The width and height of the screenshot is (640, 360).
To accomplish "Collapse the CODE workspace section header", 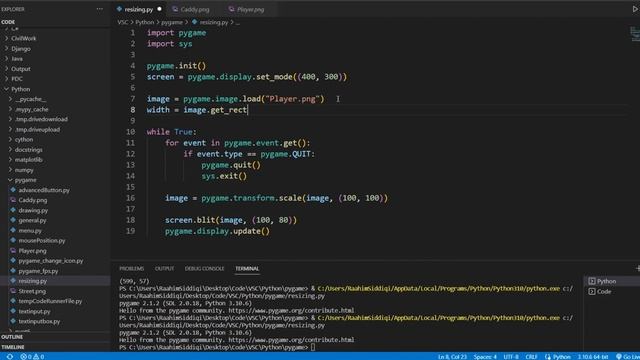I will click(55, 22).
